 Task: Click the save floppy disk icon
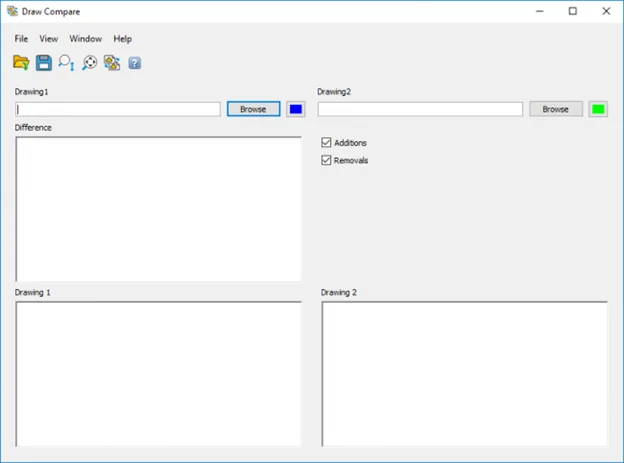tap(44, 63)
